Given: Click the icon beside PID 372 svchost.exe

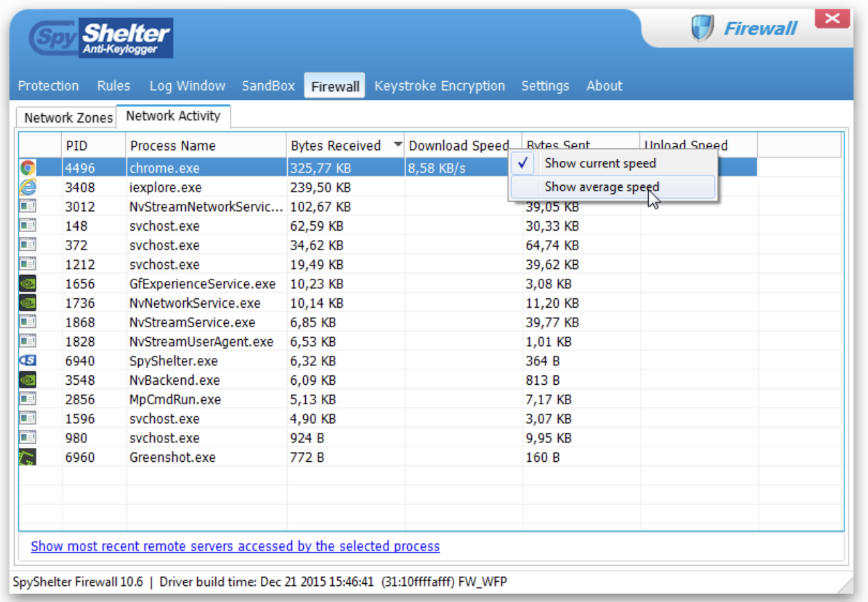Looking at the screenshot, I should coord(28,245).
